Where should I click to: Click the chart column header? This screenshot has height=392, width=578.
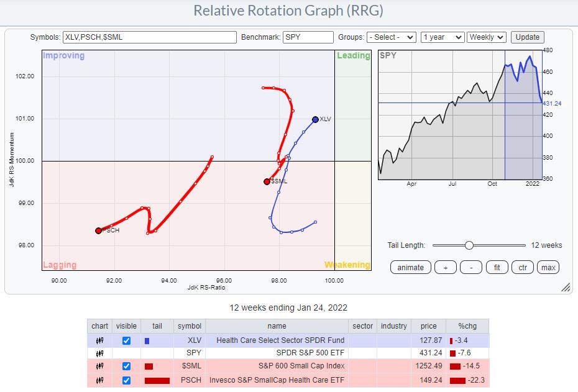[x=99, y=326]
